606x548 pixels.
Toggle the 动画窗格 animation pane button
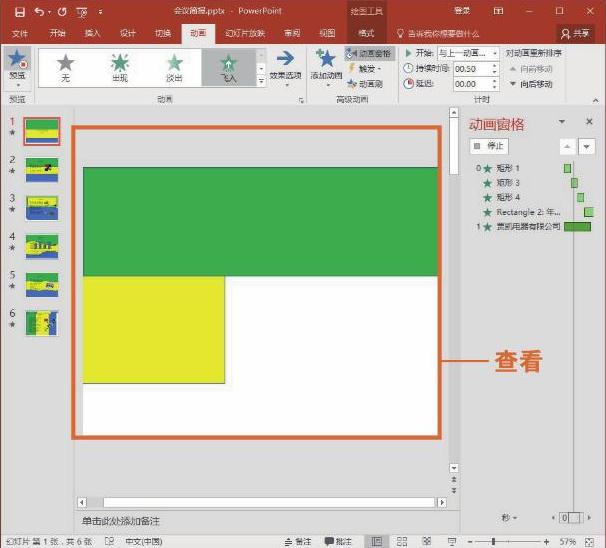tap(369, 53)
